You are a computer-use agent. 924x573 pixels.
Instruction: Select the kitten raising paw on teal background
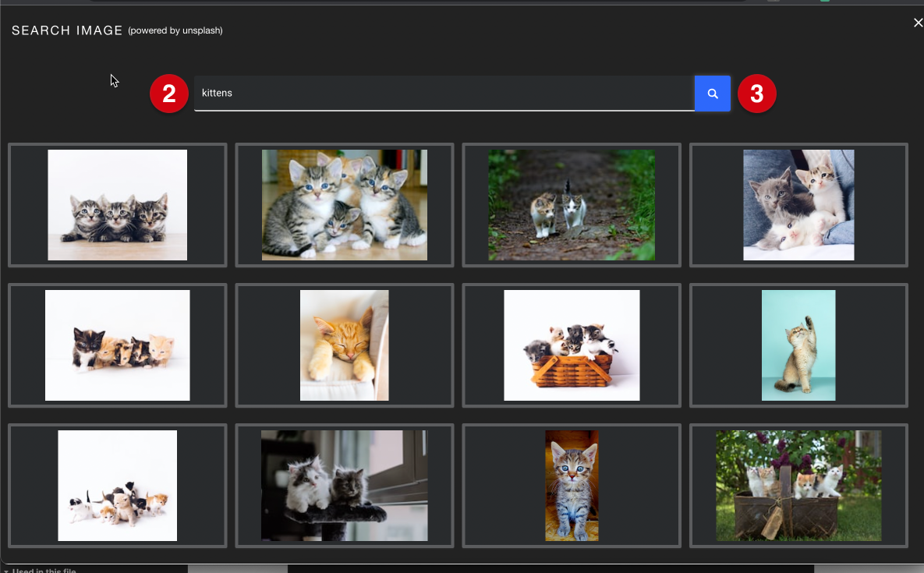798,345
